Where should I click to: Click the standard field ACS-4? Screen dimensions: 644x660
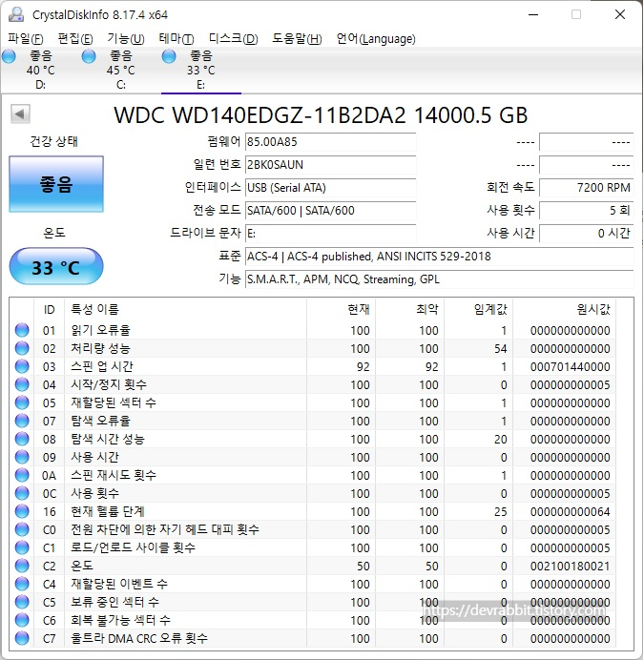[x=439, y=257]
